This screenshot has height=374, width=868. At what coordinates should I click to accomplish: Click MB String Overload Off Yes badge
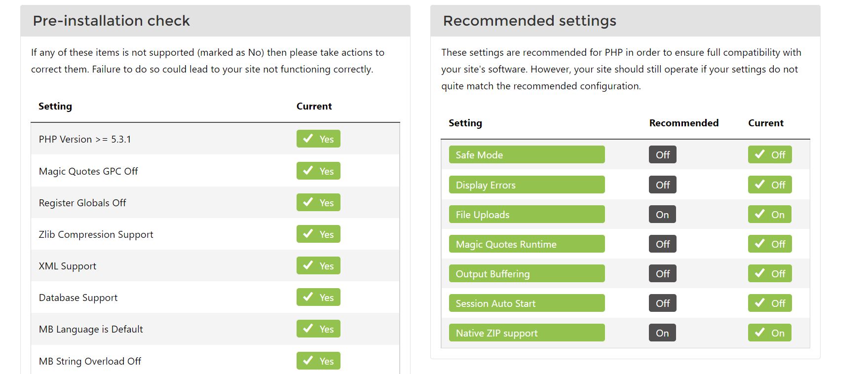318,361
